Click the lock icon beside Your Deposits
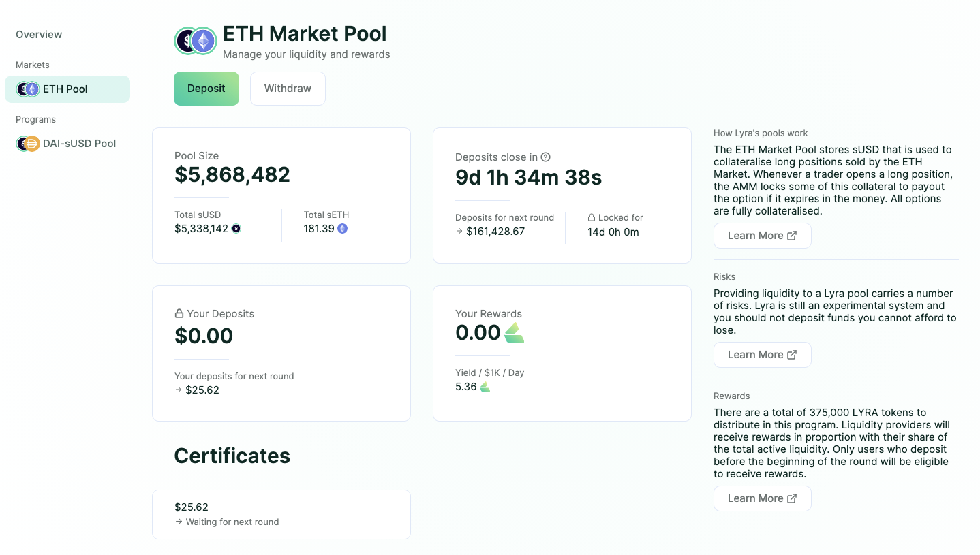 tap(179, 314)
